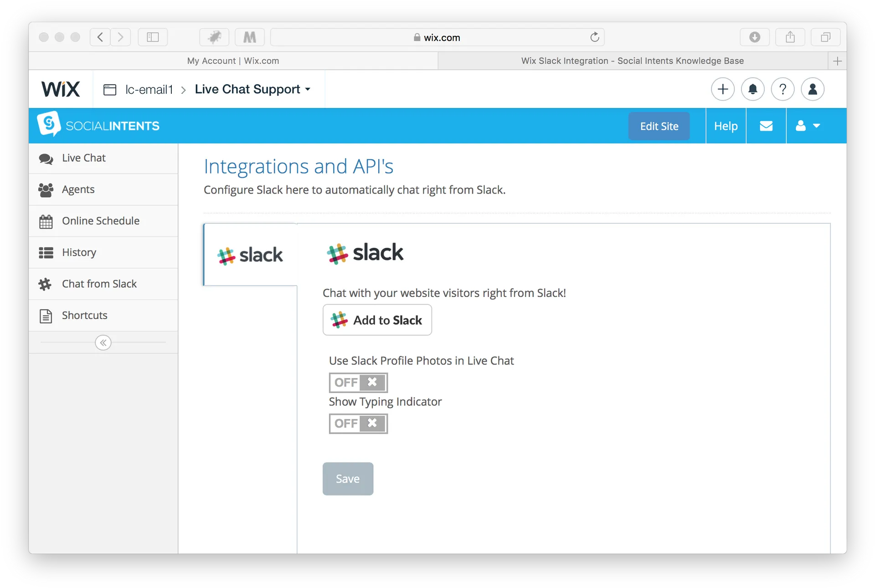Click the Save button
The width and height of the screenshot is (875, 588).
click(348, 479)
